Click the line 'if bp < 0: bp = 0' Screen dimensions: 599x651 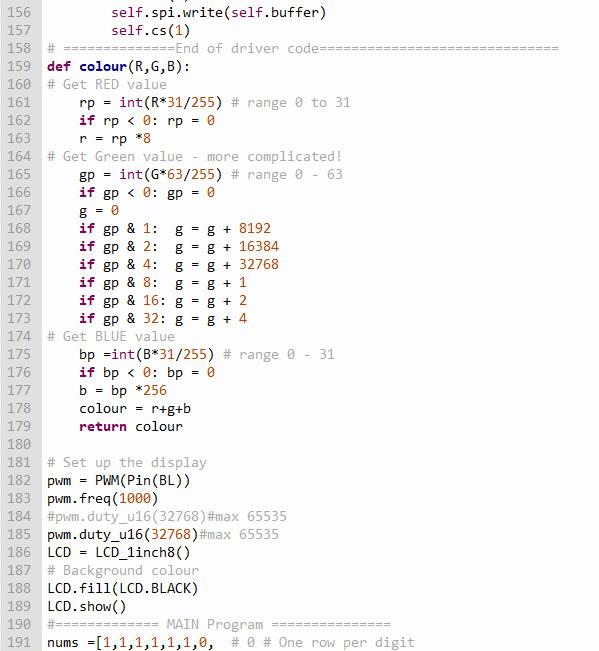[147, 372]
